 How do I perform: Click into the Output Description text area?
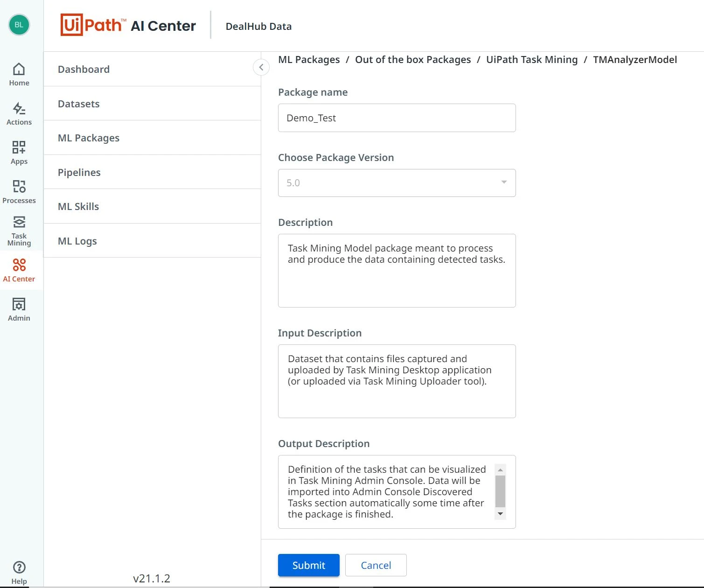point(397,492)
